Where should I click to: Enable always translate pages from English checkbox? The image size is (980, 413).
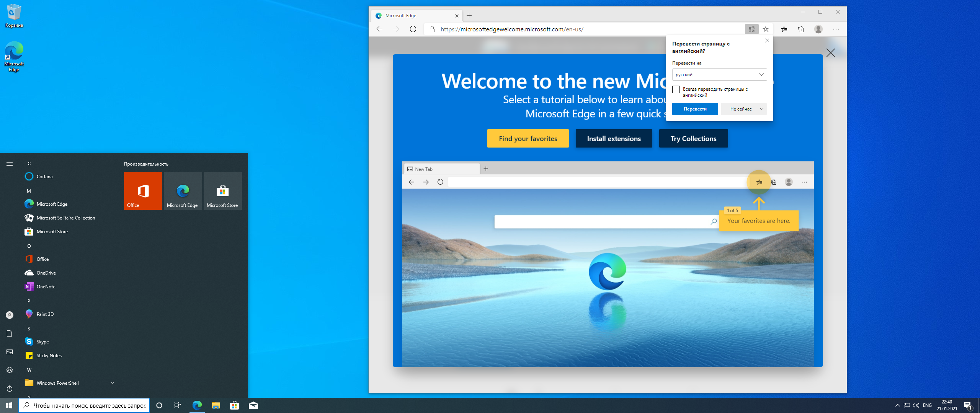[676, 89]
